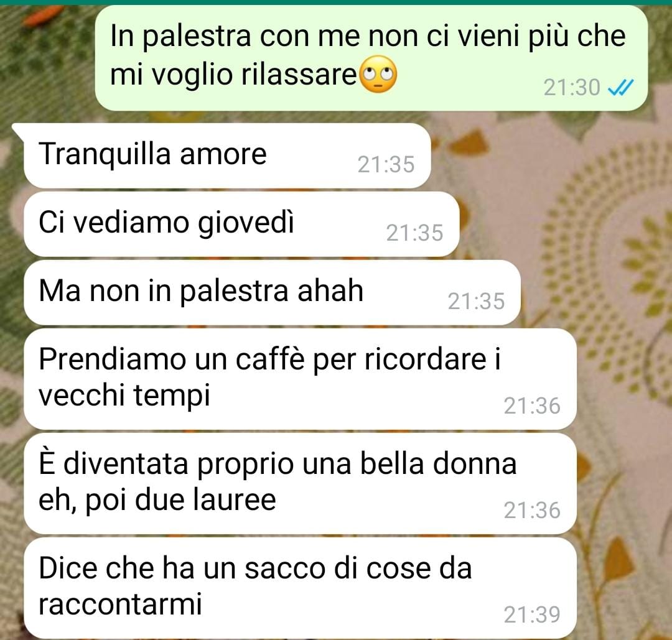Image resolution: width=672 pixels, height=640 pixels.
Task: Tap the eye-roll emoji in the sent message
Action: click(x=378, y=74)
